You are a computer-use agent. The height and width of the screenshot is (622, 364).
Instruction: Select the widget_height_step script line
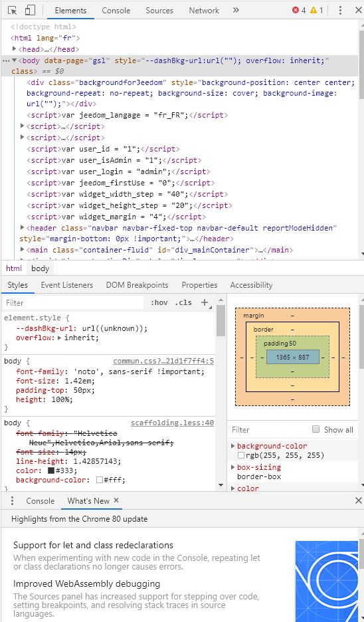pyautogui.click(x=130, y=205)
